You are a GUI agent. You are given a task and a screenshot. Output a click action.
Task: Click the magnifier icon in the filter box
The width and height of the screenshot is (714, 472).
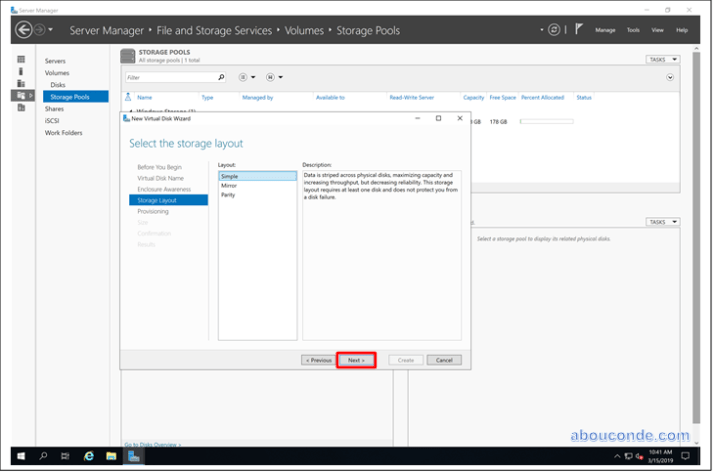[221, 77]
